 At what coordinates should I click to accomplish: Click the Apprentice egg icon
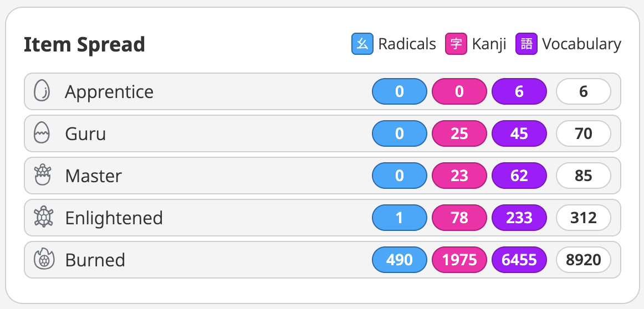click(42, 91)
